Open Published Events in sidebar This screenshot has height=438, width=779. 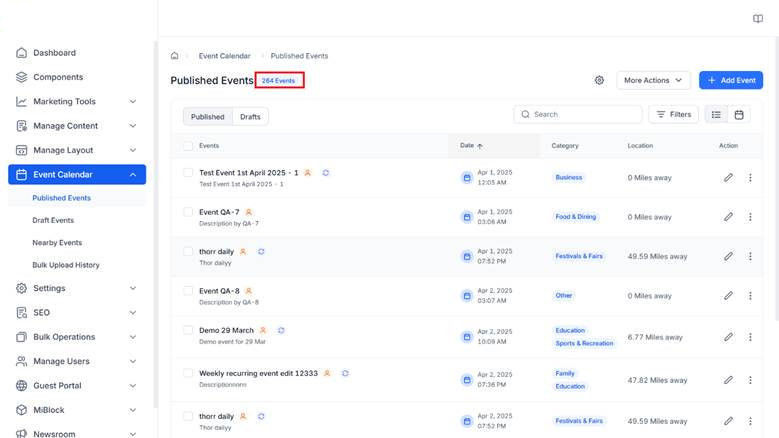(62, 198)
